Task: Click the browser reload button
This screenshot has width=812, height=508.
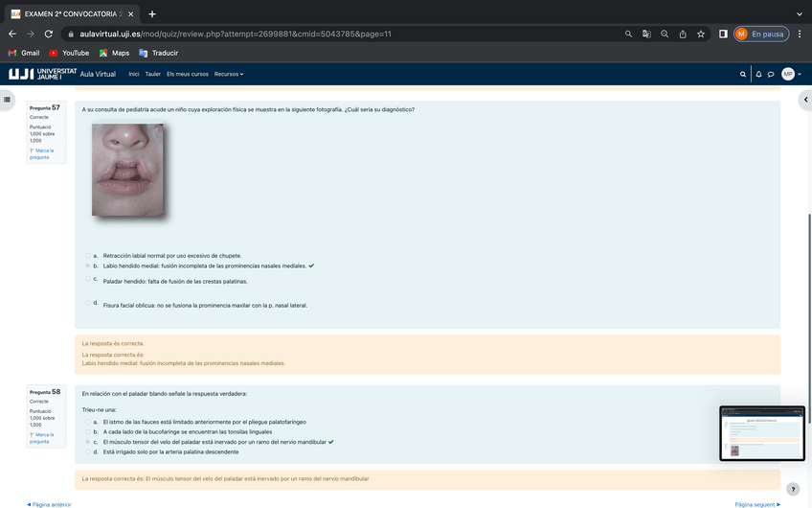Action: [x=50, y=34]
